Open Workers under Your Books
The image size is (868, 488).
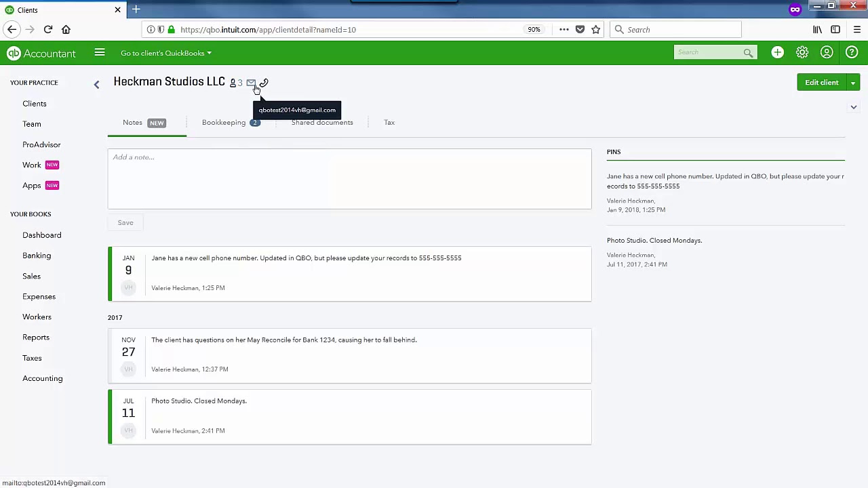pyautogui.click(x=37, y=317)
